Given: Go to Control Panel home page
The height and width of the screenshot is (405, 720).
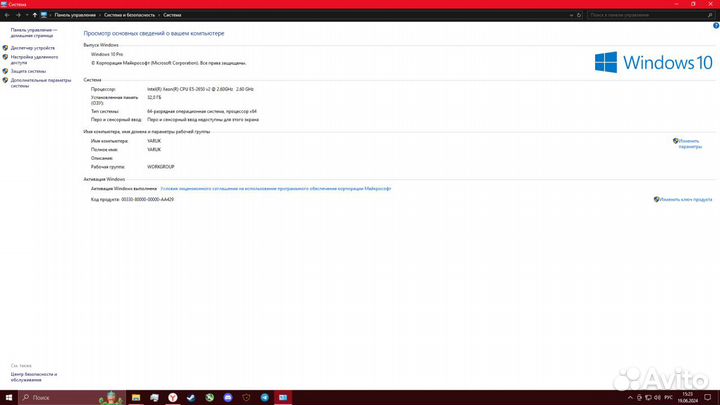Looking at the screenshot, I should coord(33,33).
